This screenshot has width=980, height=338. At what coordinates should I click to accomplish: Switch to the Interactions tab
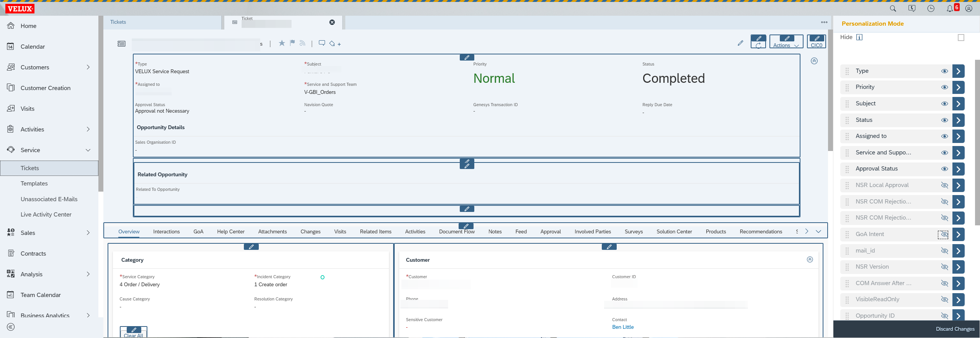click(166, 231)
